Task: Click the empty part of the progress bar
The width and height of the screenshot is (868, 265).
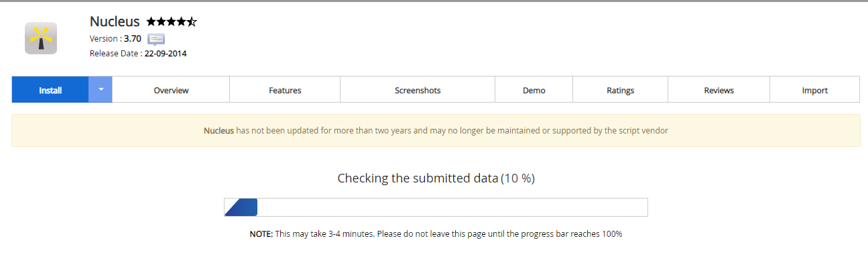Action: pyautogui.click(x=452, y=207)
